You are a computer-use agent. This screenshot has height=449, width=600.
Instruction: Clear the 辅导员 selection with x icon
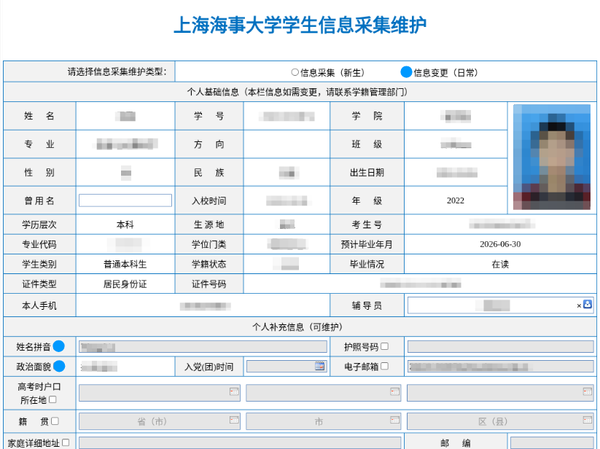point(579,304)
